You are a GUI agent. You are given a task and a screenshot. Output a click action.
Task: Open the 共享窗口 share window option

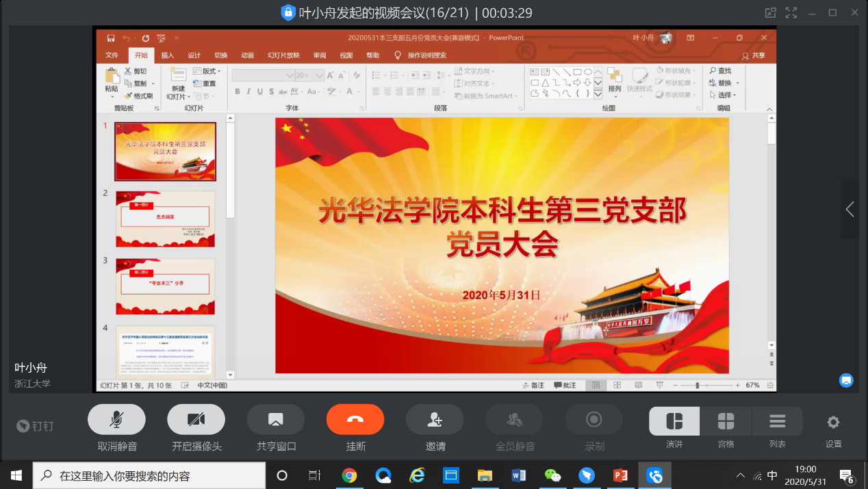pyautogui.click(x=276, y=420)
